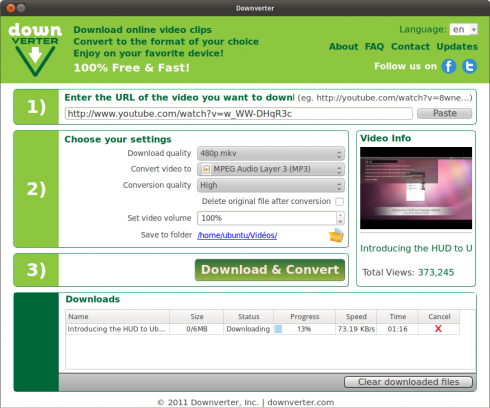Open Downverter's Facebook page icon
This screenshot has height=408, width=490.
click(449, 66)
